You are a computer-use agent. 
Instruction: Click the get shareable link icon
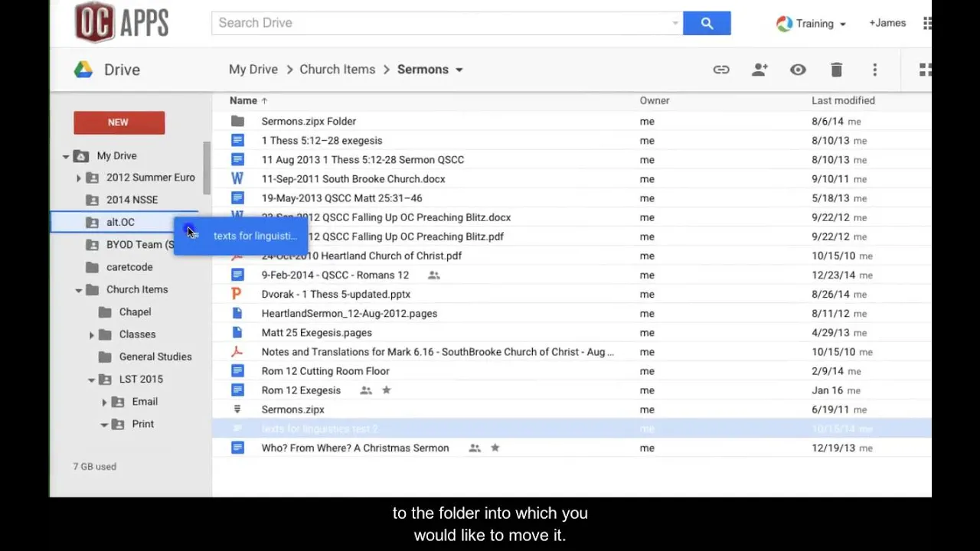[721, 70]
